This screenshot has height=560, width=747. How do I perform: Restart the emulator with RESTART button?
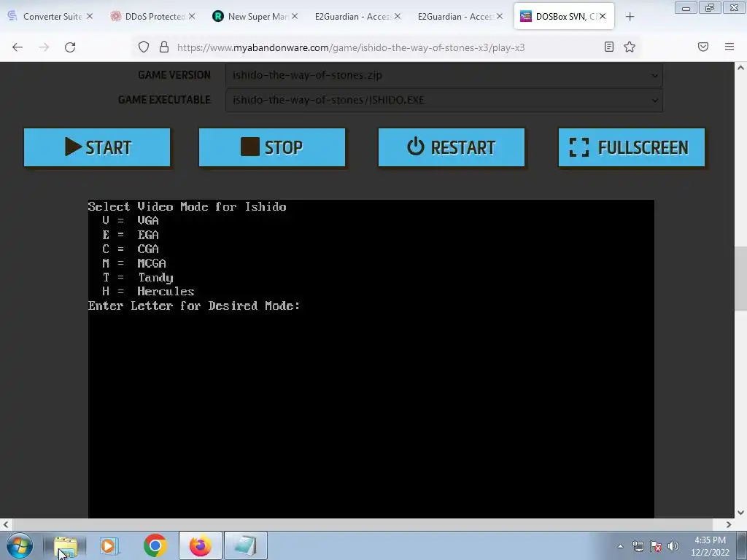[x=452, y=147]
